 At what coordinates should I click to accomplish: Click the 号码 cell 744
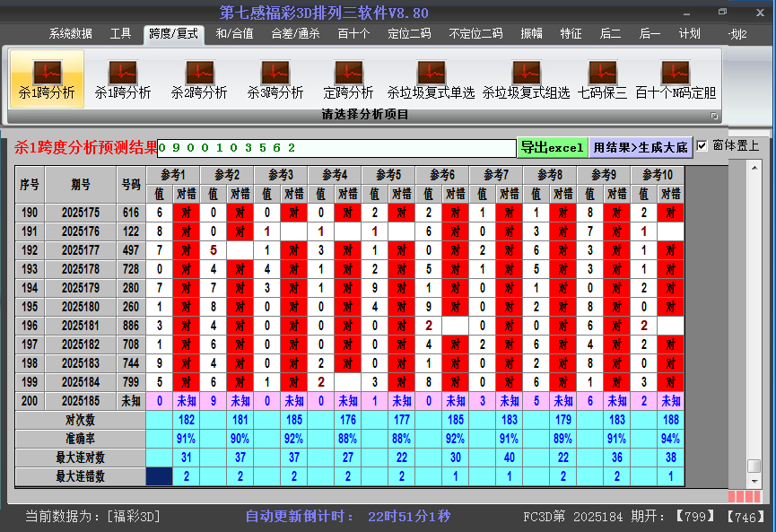pyautogui.click(x=131, y=363)
